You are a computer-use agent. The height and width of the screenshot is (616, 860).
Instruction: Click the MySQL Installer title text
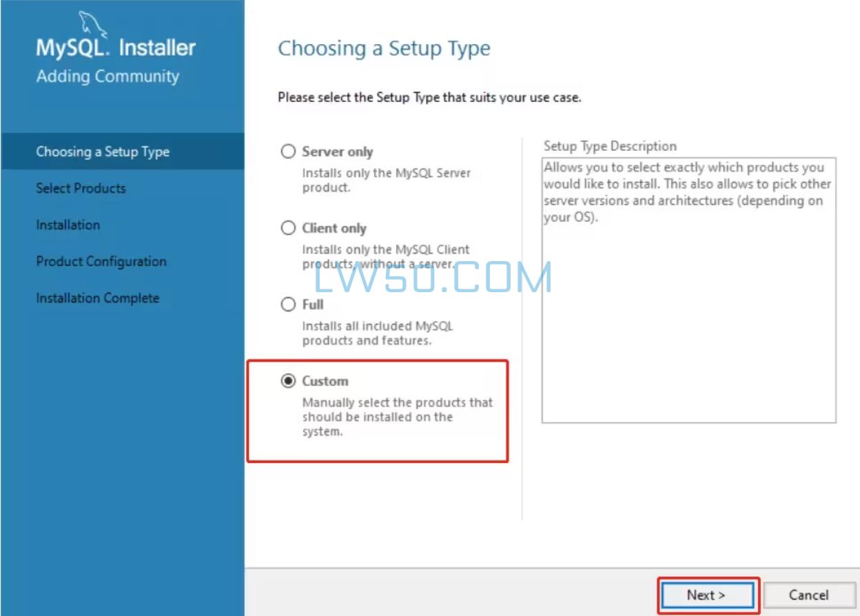tap(116, 48)
